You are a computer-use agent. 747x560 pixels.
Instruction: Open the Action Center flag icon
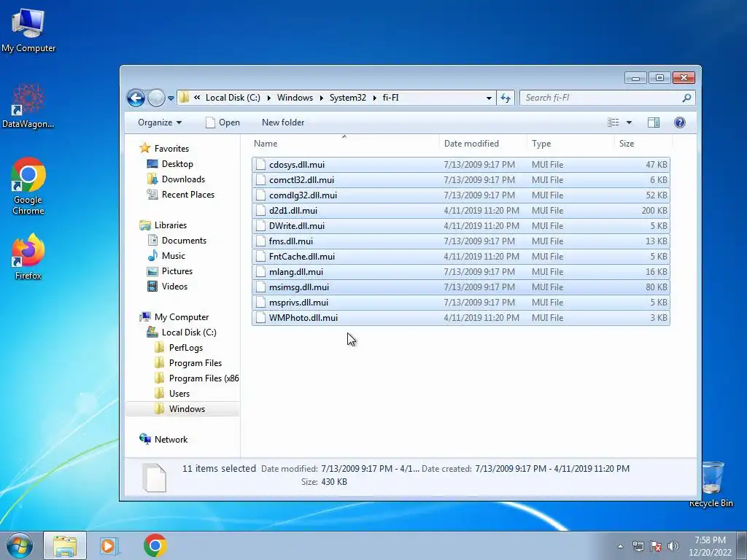[656, 546]
